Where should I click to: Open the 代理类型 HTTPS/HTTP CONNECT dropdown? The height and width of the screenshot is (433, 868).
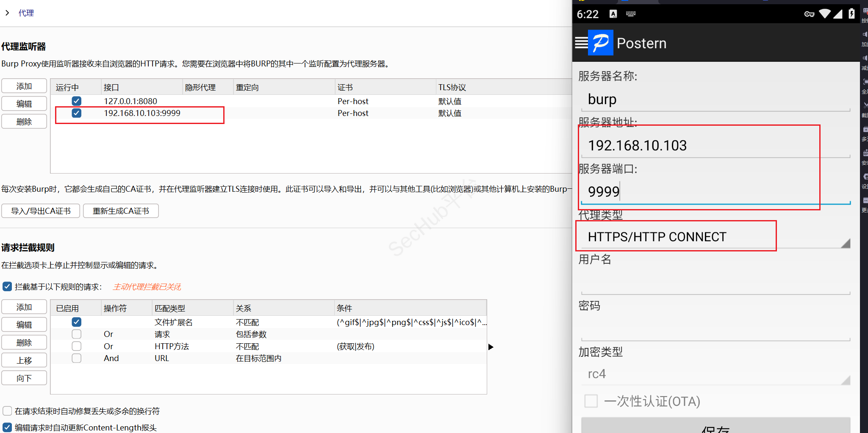(716, 237)
